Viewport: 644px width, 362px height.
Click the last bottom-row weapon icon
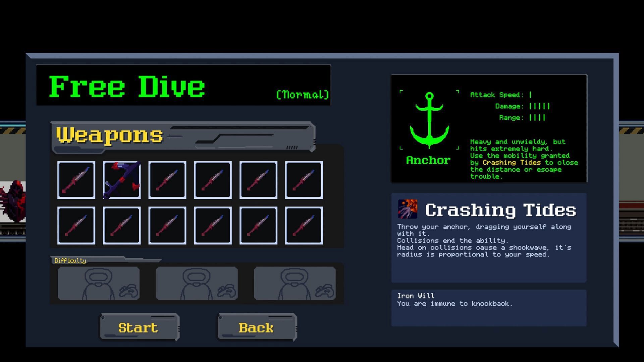304,226
